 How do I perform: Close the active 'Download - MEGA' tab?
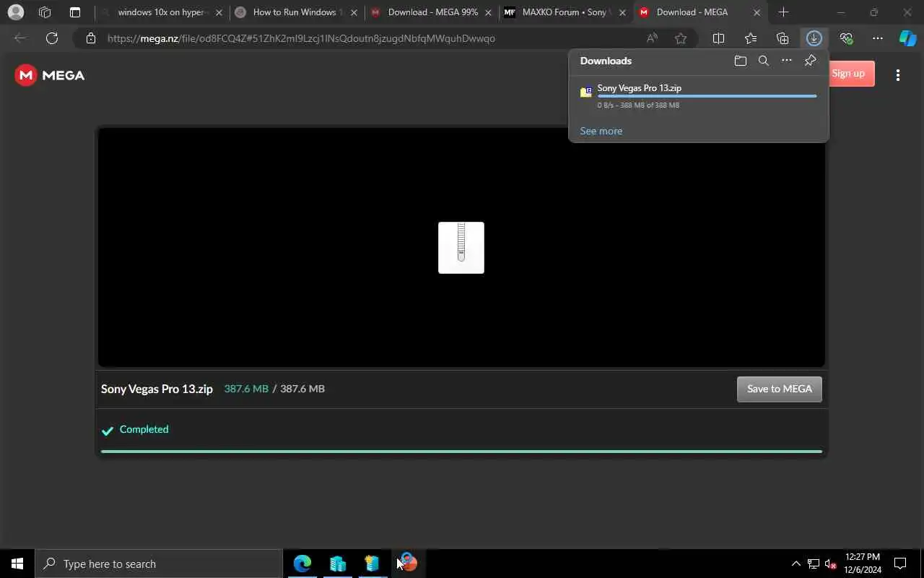coord(757,12)
